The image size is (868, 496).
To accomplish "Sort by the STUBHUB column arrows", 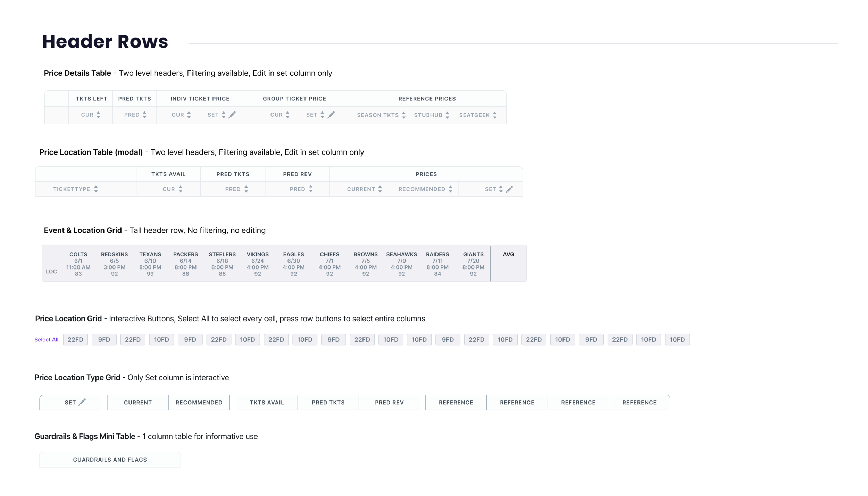I will click(447, 115).
